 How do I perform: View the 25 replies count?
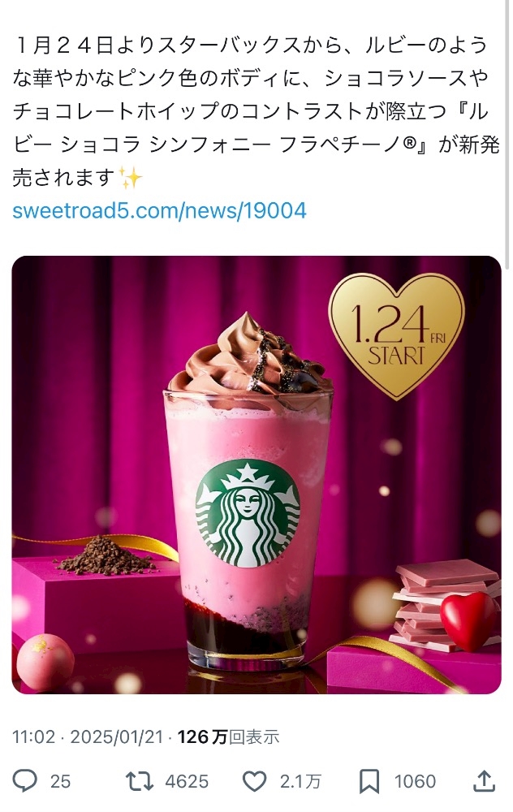pyautogui.click(x=60, y=781)
